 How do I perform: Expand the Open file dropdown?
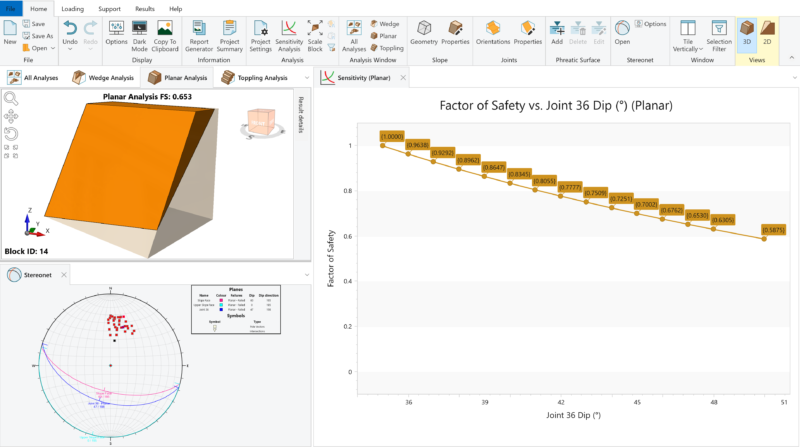coord(52,48)
